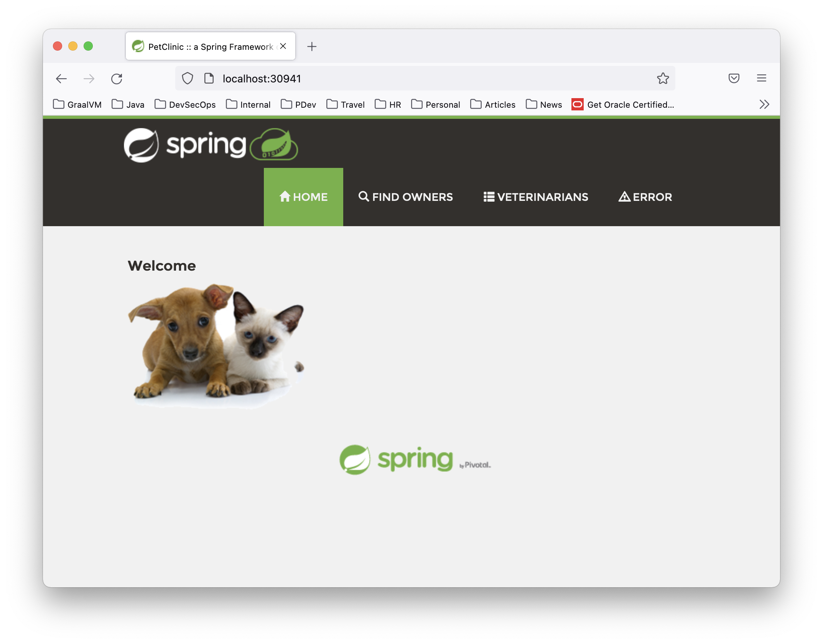Open the Internal bookmarks folder
Image resolution: width=823 pixels, height=644 pixels.
(248, 104)
